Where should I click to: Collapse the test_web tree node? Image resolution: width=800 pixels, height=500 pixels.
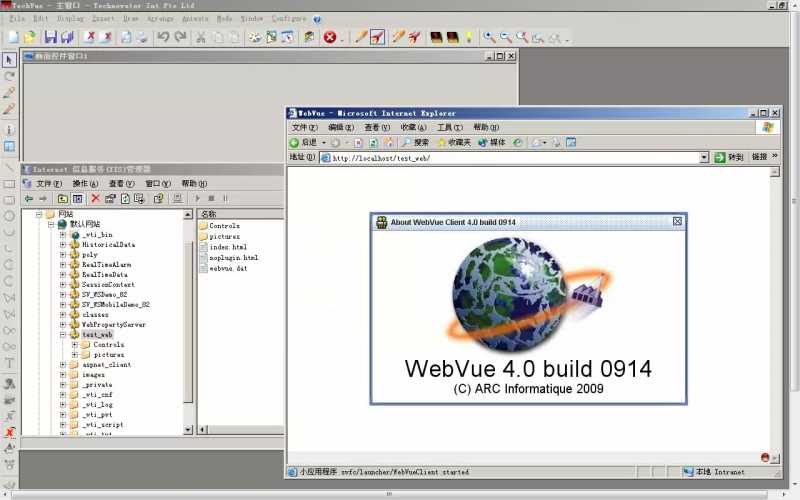point(63,335)
